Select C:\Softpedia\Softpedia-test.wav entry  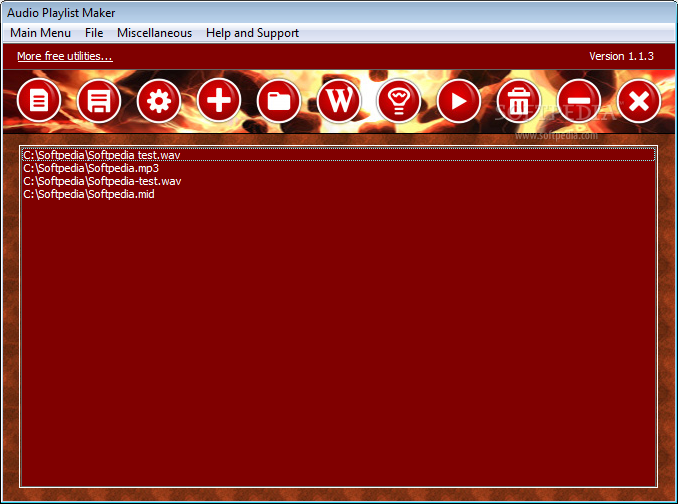pos(339,181)
